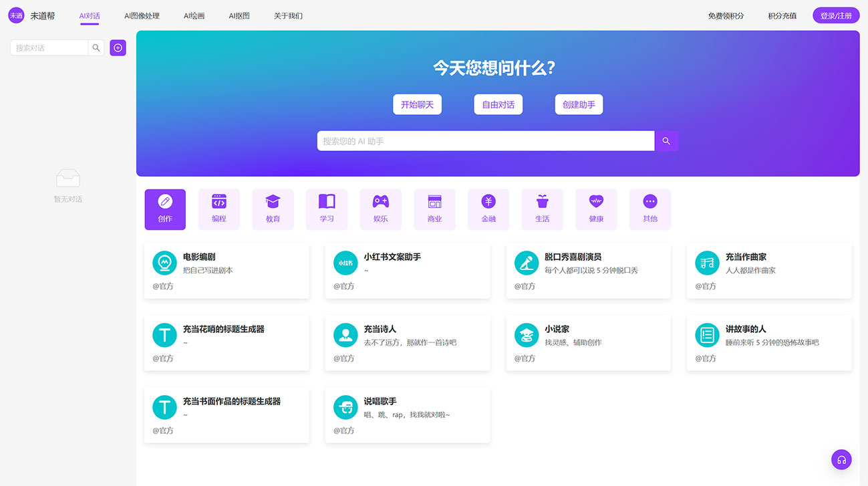Click the headset support icon at bottom right

click(841, 459)
